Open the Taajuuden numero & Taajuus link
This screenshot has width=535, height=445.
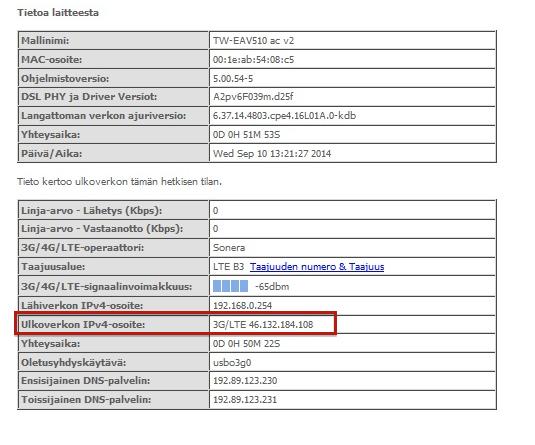click(317, 267)
